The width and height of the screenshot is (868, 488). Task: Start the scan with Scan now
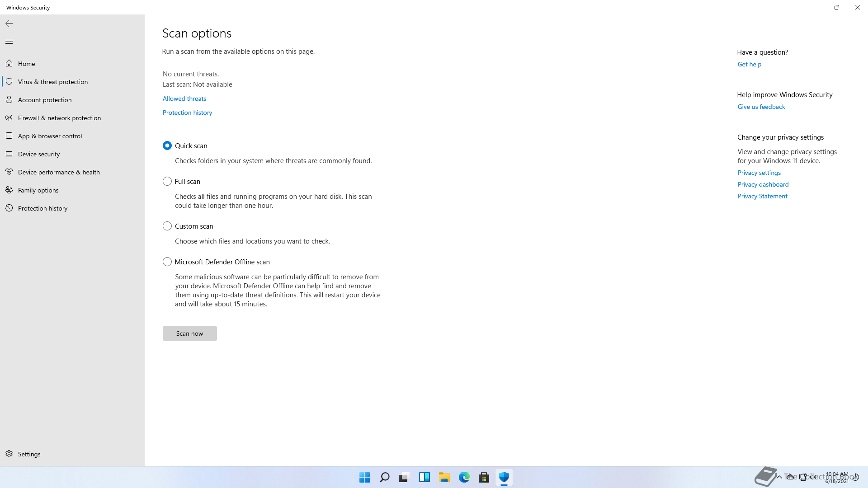[190, 333]
